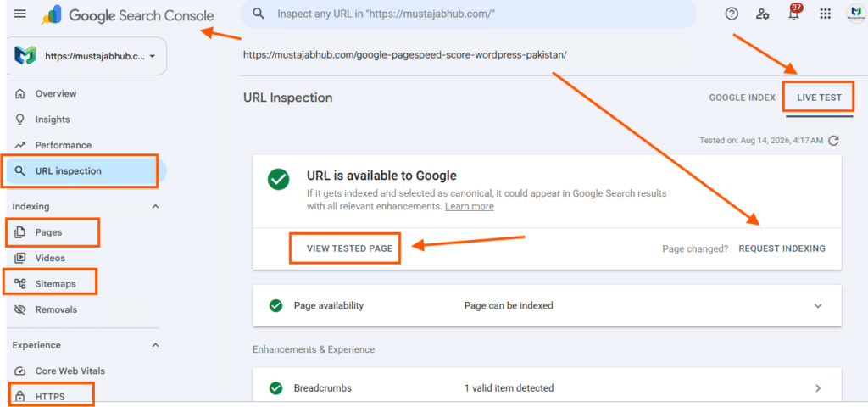Click the inspected URL text google-pagespeed-score-wordpress-pakistan
The height and width of the screenshot is (407, 868).
(x=404, y=55)
